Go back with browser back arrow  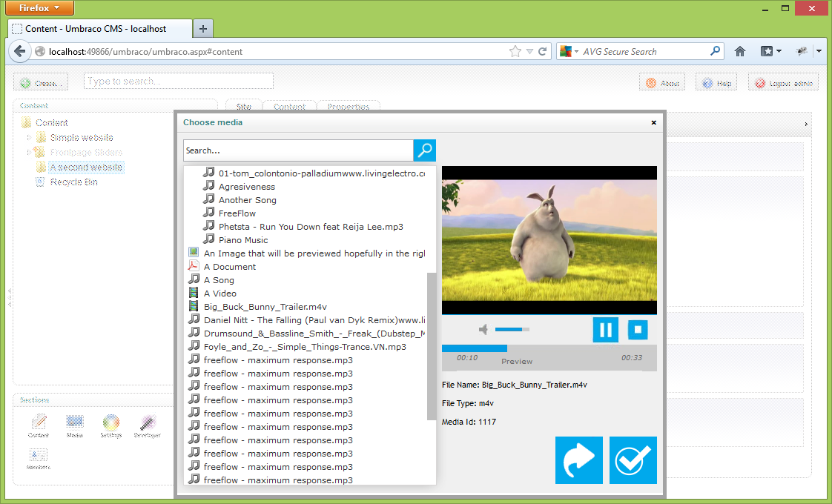click(19, 51)
